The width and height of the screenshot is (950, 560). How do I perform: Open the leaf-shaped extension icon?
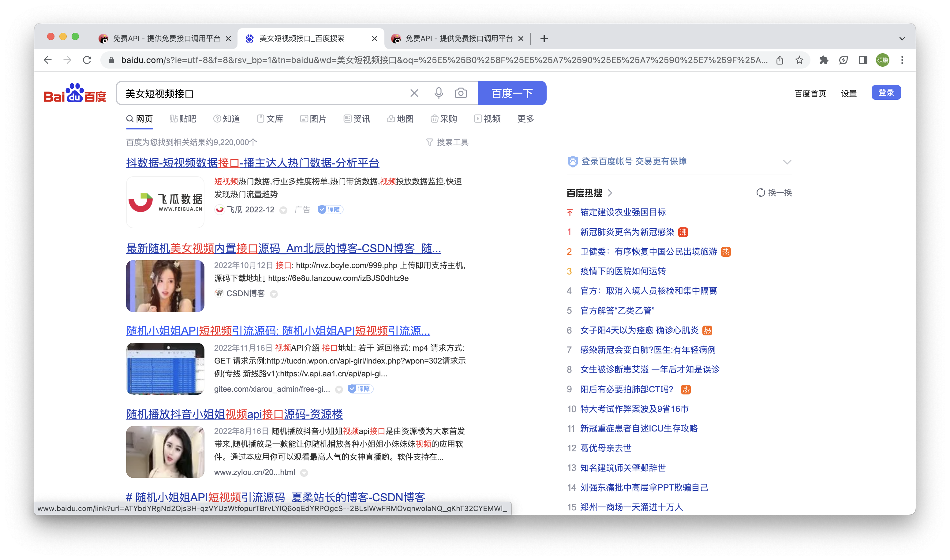(843, 60)
